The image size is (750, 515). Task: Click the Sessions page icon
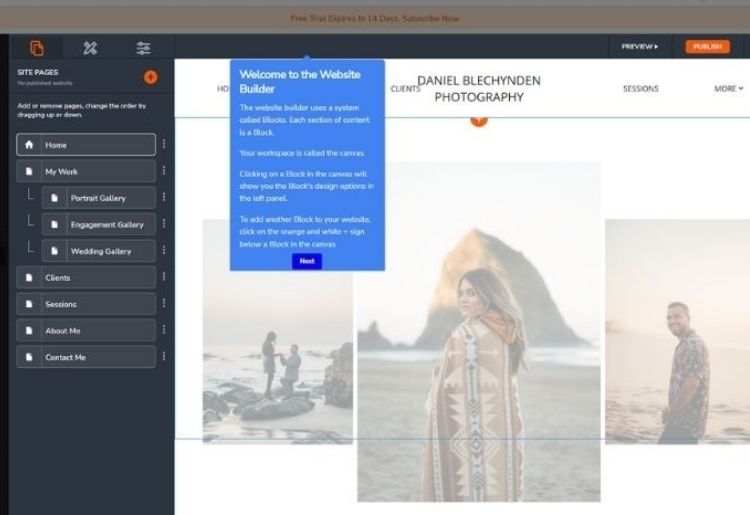(x=29, y=304)
